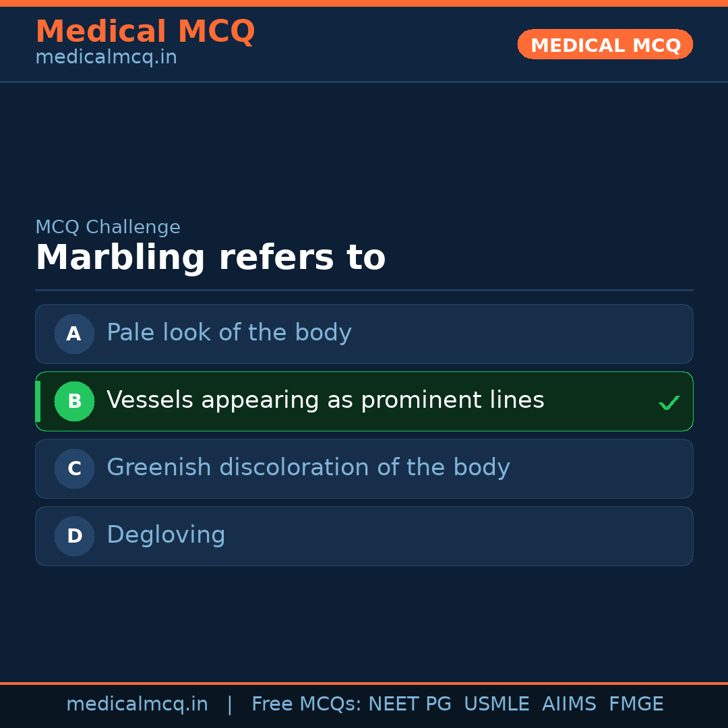Open the medicalmcq.in link below the header title
Screen dimensions: 728x728
point(106,58)
